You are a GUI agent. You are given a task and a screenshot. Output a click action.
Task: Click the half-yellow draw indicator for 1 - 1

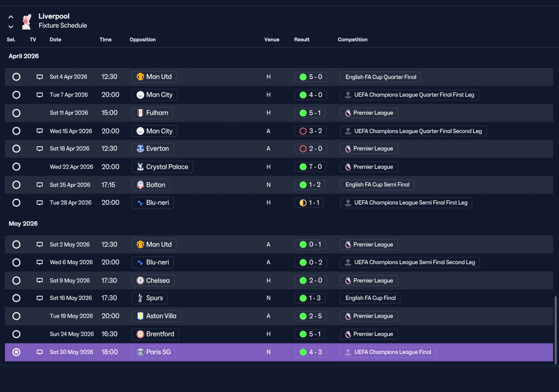pos(303,203)
